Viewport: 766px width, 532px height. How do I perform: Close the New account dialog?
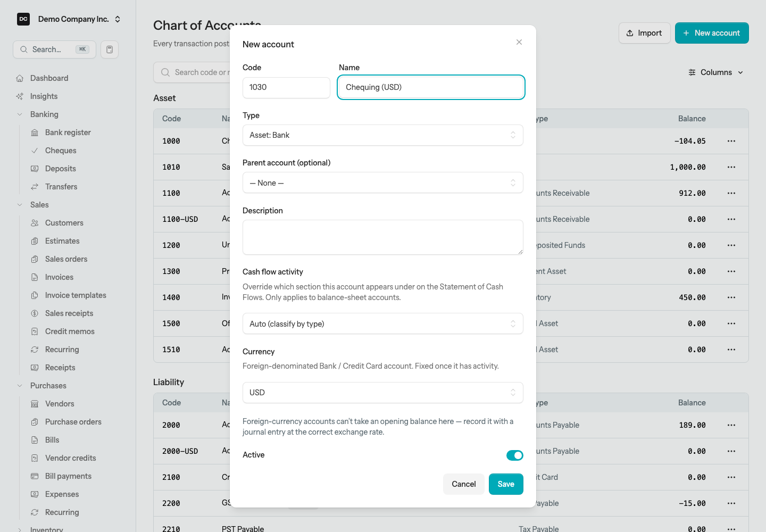coord(519,42)
